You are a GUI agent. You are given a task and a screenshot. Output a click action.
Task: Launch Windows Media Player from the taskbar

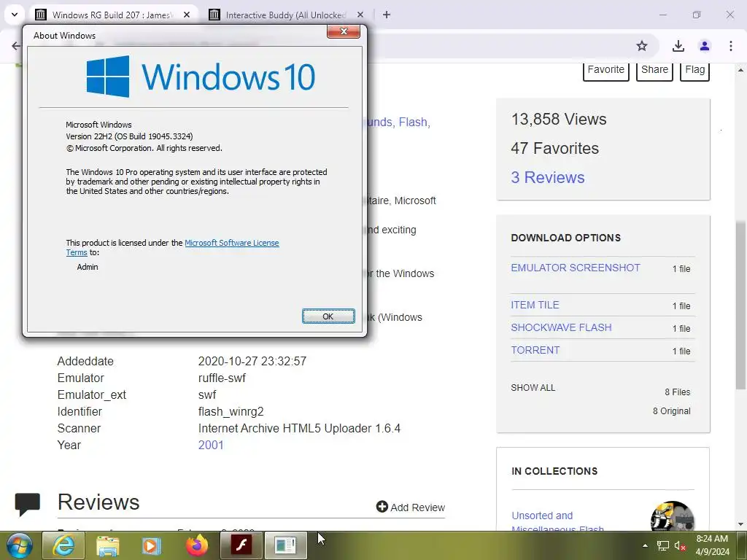(x=151, y=545)
